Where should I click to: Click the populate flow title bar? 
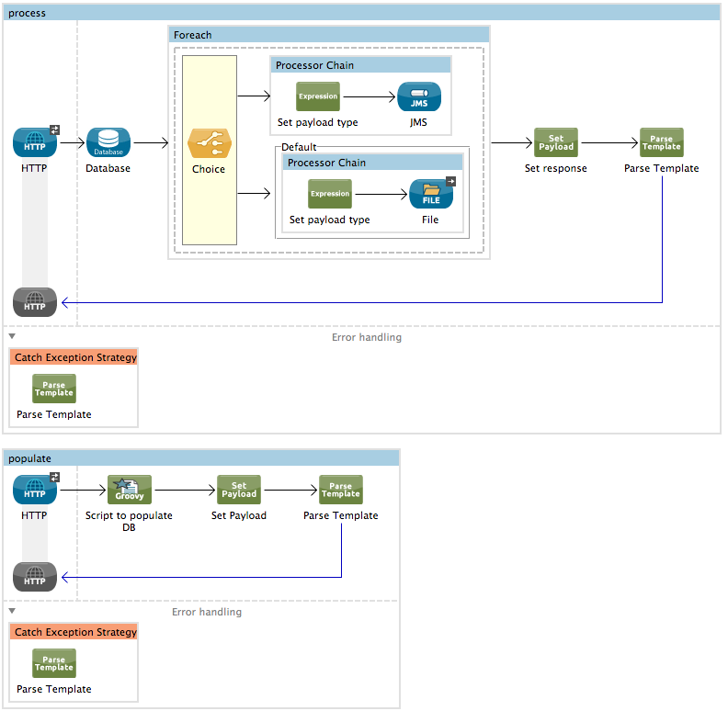click(201, 457)
